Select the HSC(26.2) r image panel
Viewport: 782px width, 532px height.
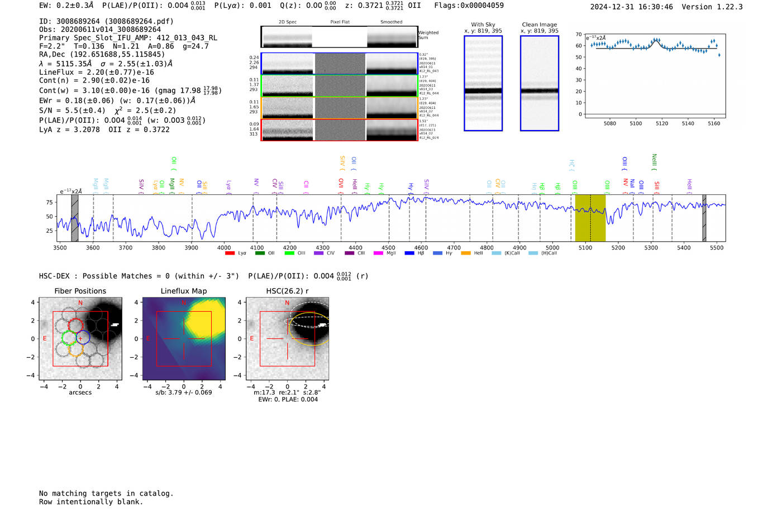(x=287, y=339)
